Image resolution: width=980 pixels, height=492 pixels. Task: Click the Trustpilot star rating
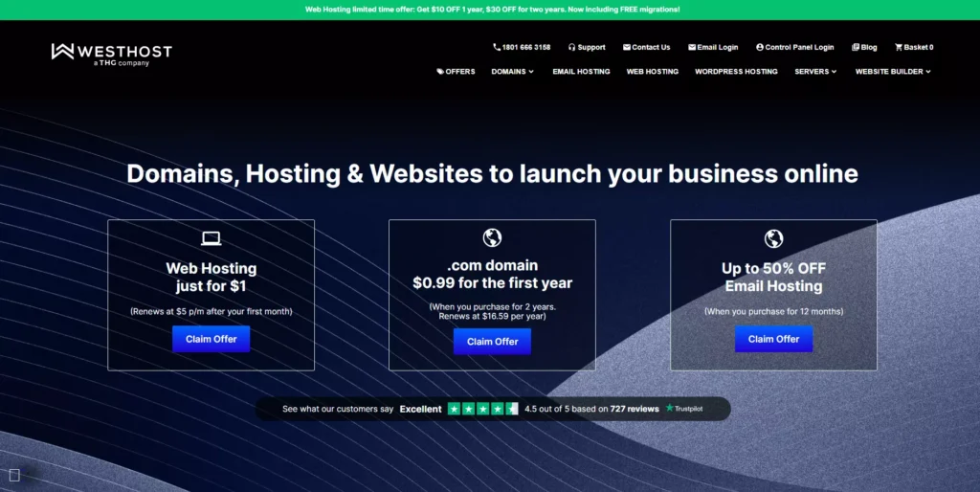[x=482, y=409]
